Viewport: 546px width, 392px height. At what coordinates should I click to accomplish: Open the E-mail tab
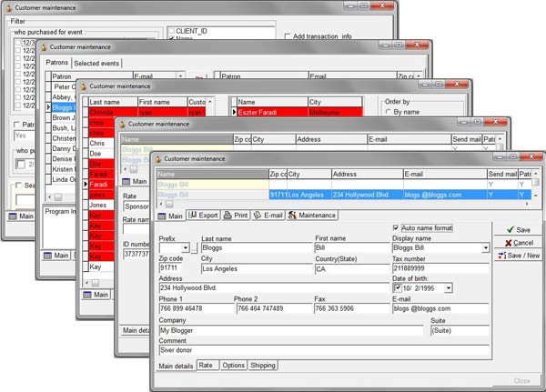270,216
